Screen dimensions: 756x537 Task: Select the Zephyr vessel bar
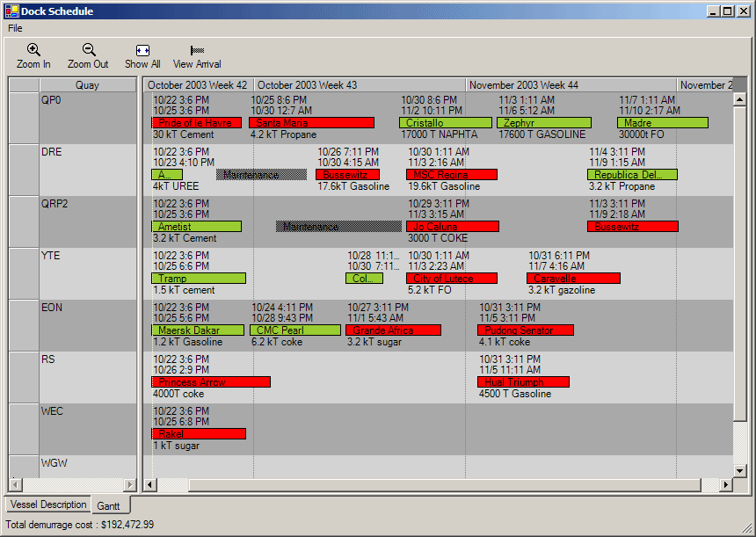point(544,123)
